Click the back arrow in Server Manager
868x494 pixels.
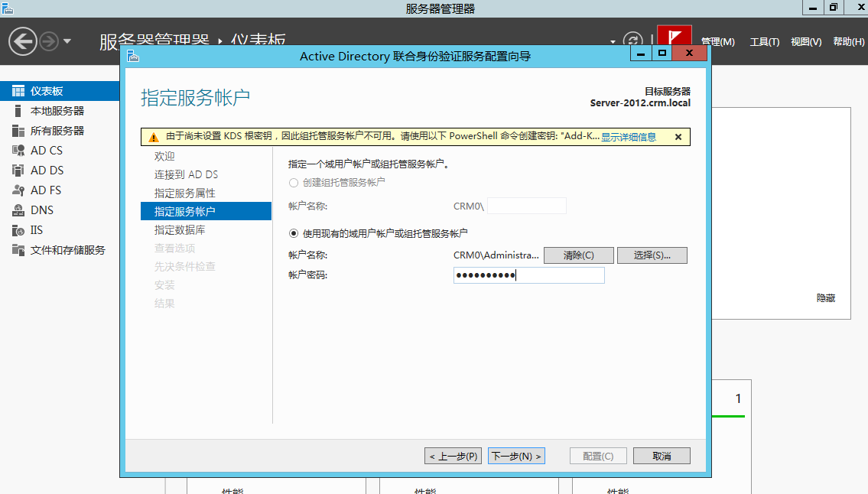[23, 41]
